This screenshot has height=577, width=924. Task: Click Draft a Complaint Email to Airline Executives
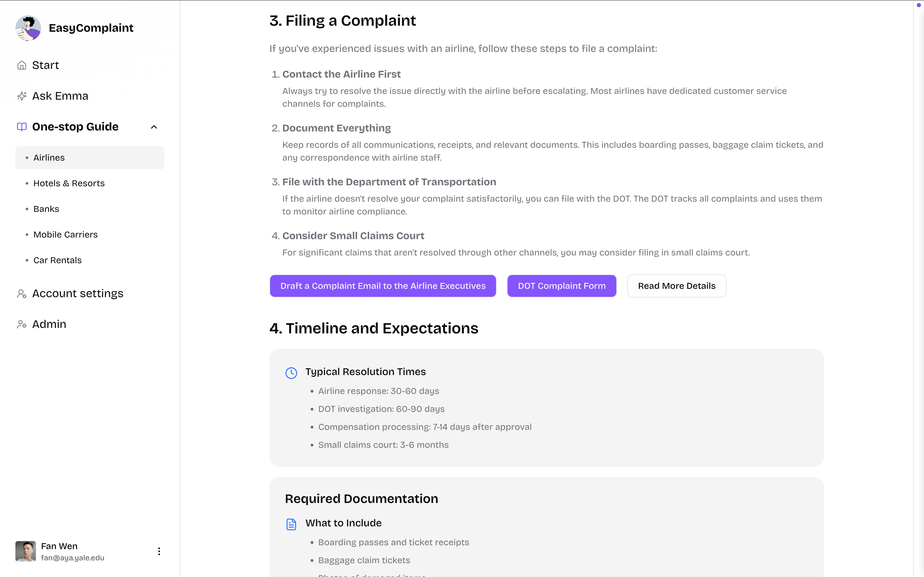click(x=382, y=286)
